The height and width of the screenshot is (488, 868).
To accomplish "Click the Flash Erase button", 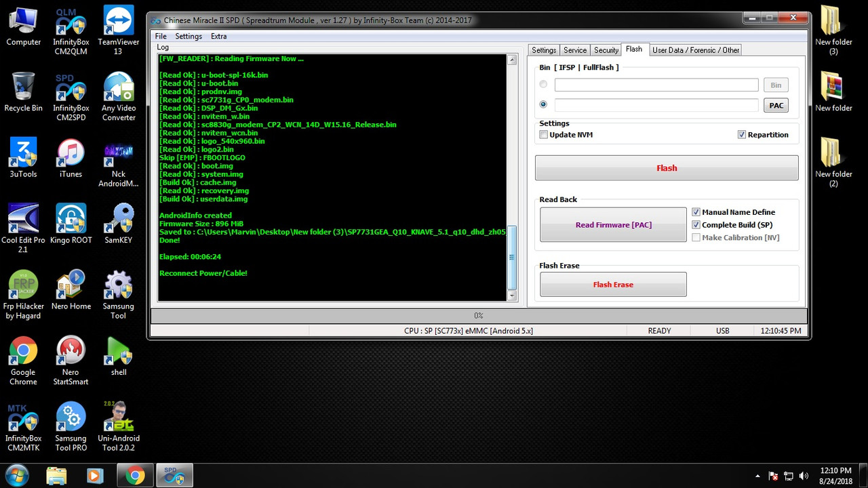I will tap(613, 284).
